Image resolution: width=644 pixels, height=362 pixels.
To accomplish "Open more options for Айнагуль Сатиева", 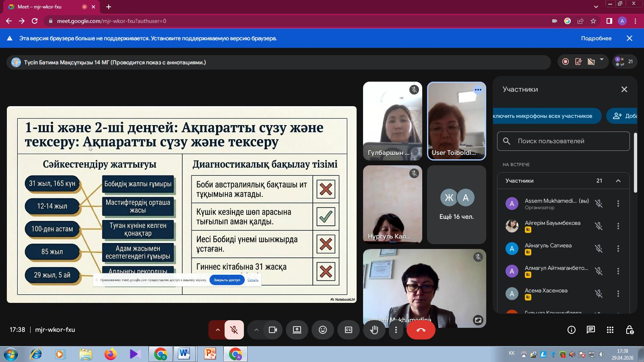I will pyautogui.click(x=619, y=248).
